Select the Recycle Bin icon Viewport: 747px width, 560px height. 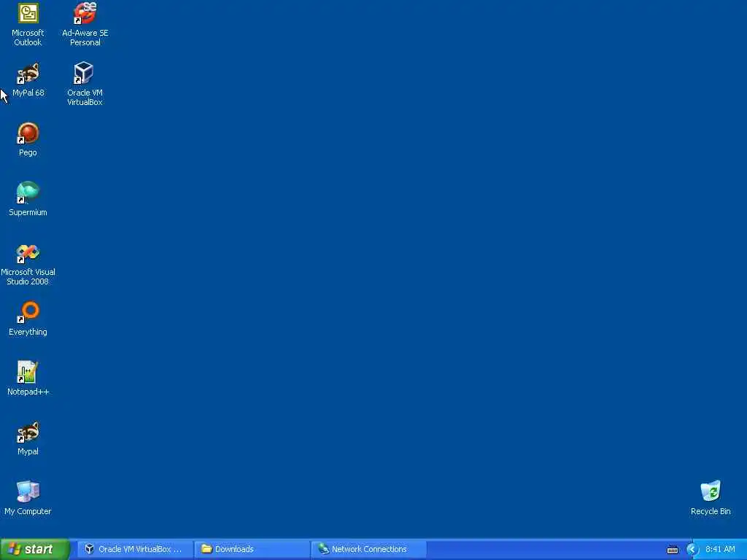click(x=711, y=498)
